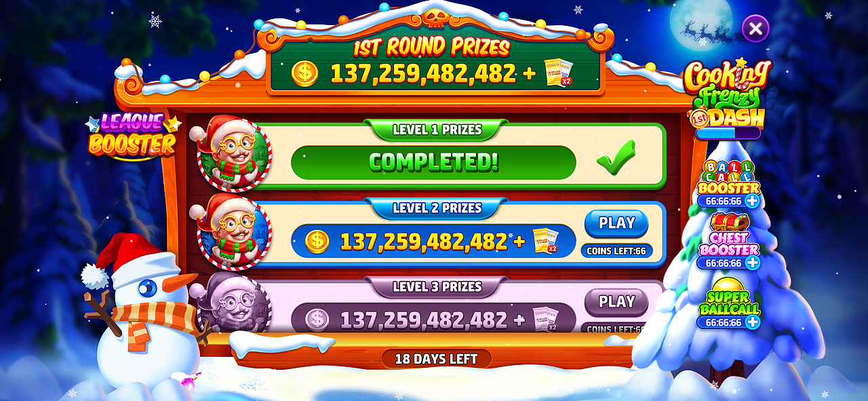
Task: Open Cooking Frenzy Dash event icon
Action: pyautogui.click(x=728, y=95)
